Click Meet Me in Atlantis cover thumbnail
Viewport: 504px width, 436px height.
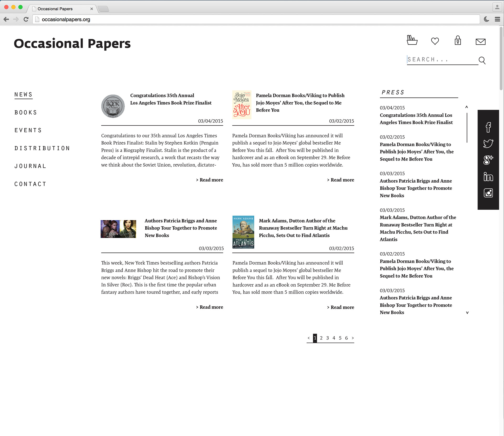[243, 232]
